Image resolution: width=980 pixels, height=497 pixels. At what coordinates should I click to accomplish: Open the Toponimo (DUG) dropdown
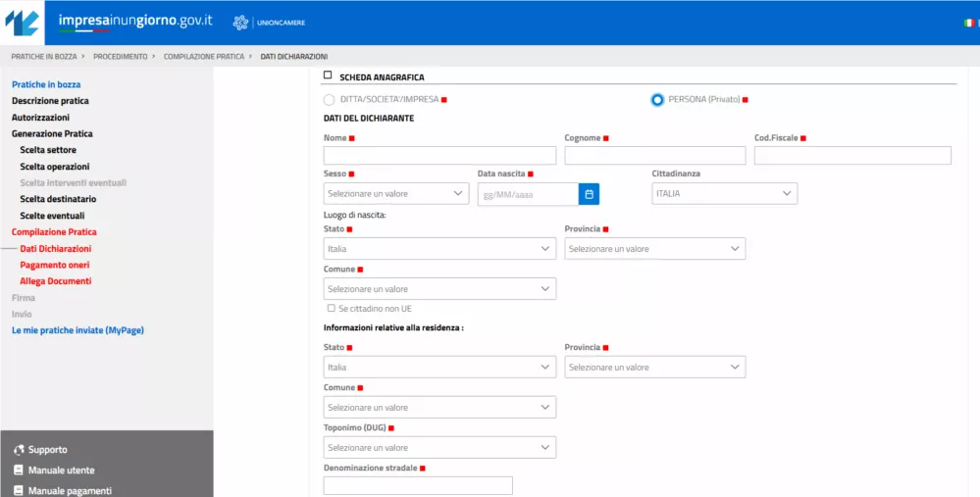click(x=439, y=448)
